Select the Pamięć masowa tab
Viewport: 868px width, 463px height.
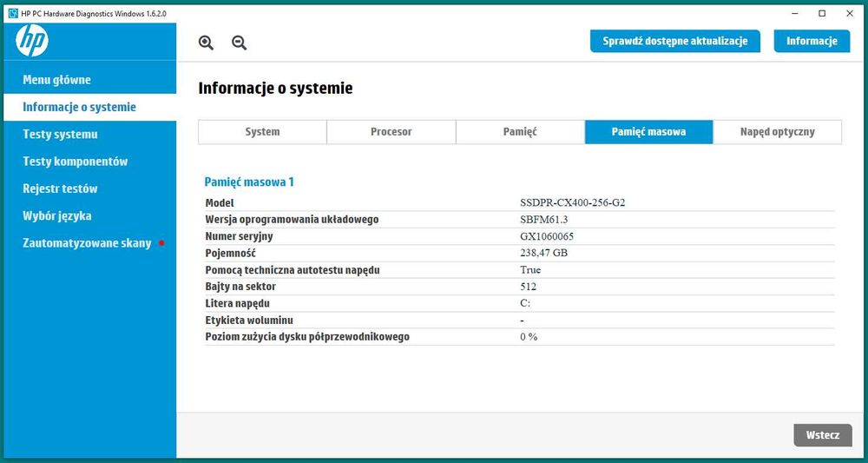648,132
